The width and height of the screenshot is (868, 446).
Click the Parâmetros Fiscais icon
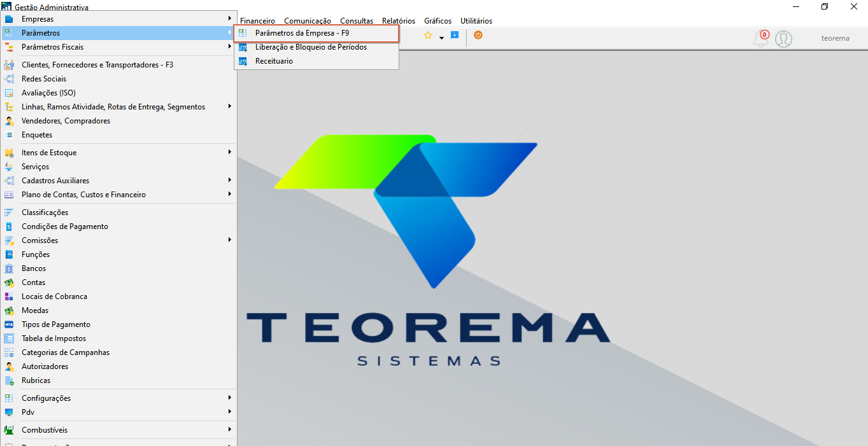click(9, 47)
